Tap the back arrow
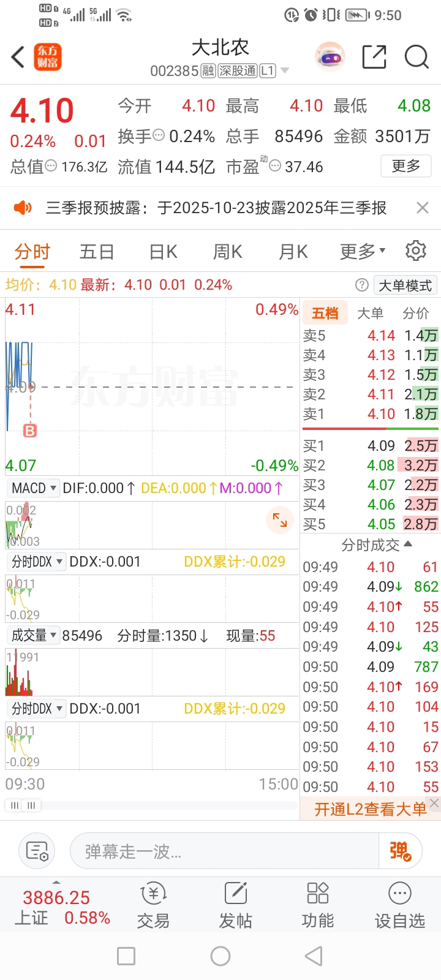 18,58
